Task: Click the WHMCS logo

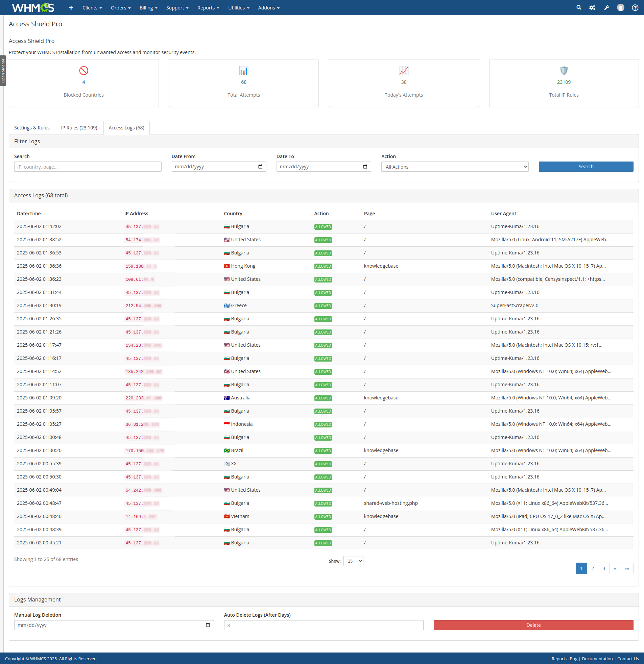Action: point(33,7)
